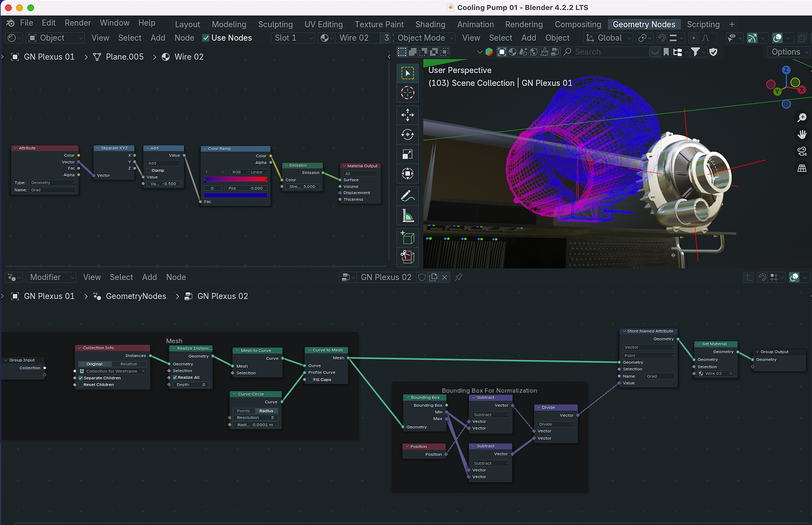The width and height of the screenshot is (812, 525).
Task: Toggle Fill Caps in Curve to Mesh node
Action: (310, 380)
